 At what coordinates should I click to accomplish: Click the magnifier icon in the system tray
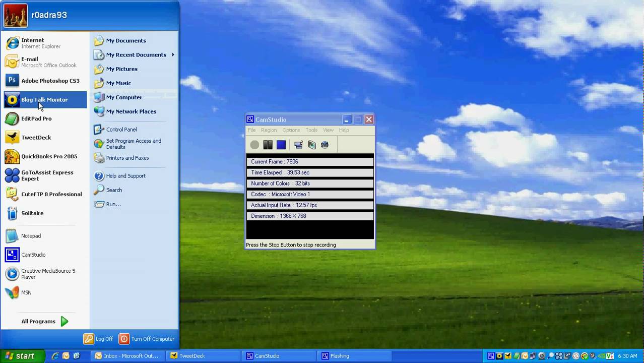pos(551,356)
